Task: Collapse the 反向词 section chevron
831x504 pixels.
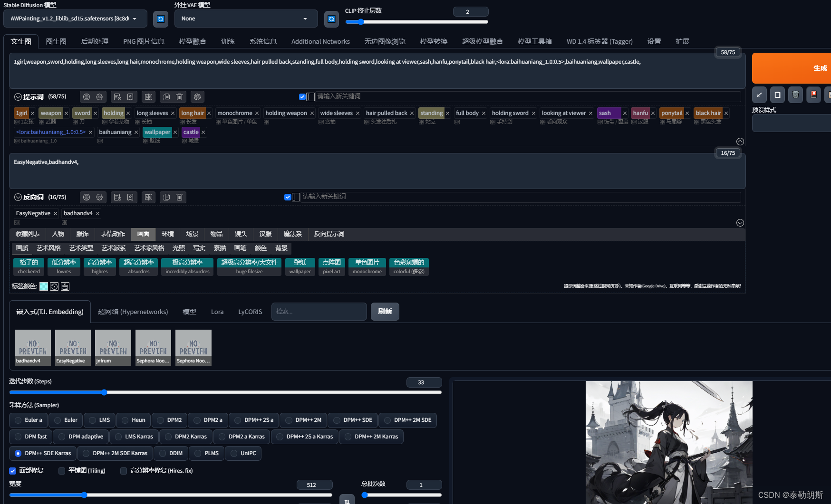Action: coord(18,197)
